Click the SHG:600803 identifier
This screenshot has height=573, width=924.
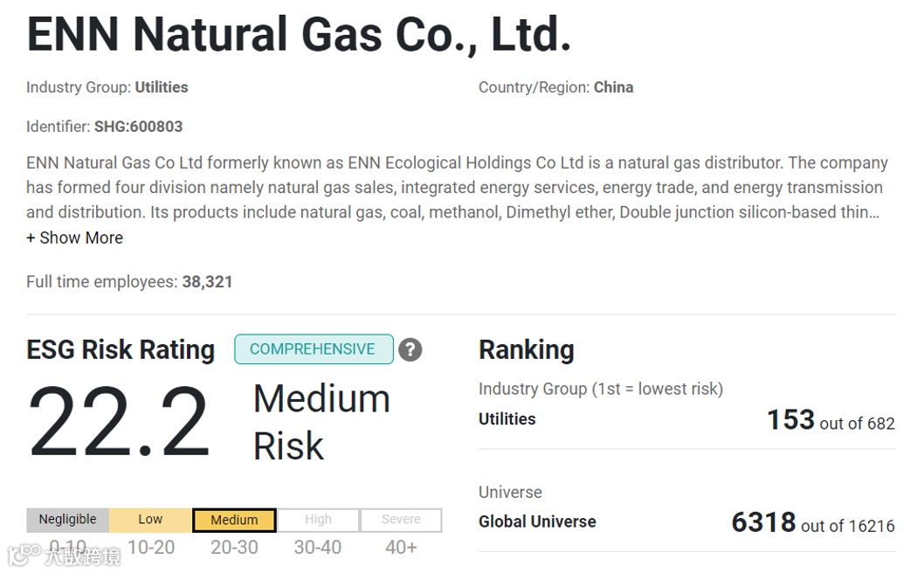[138, 127]
